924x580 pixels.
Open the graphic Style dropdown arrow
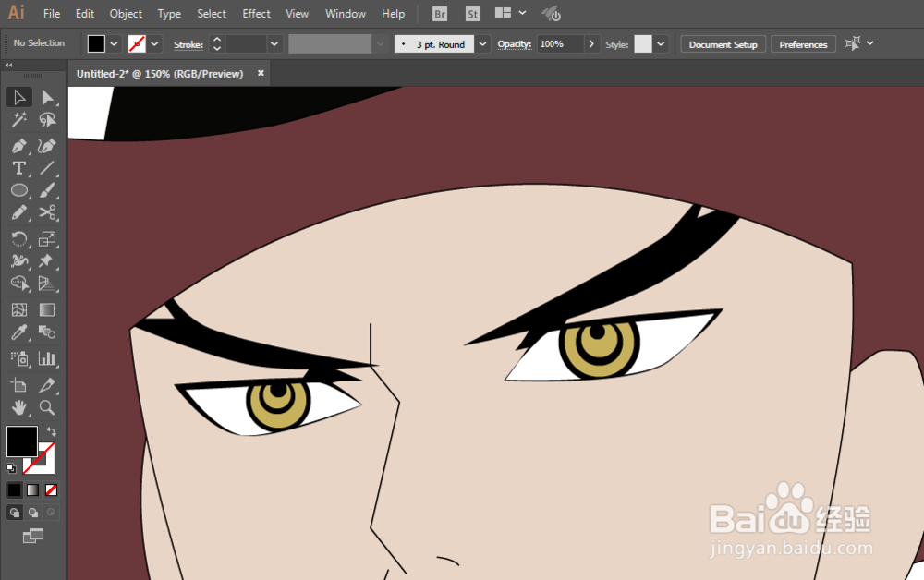pos(661,44)
